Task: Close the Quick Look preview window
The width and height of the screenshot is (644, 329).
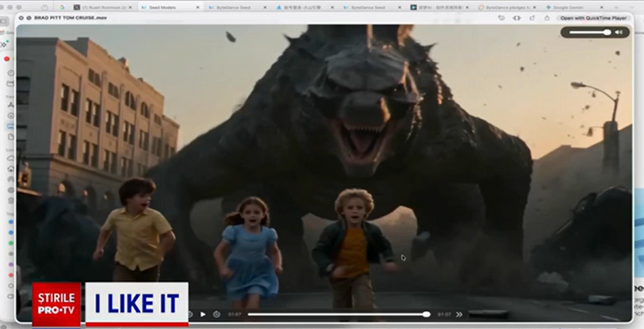Action: (x=22, y=18)
